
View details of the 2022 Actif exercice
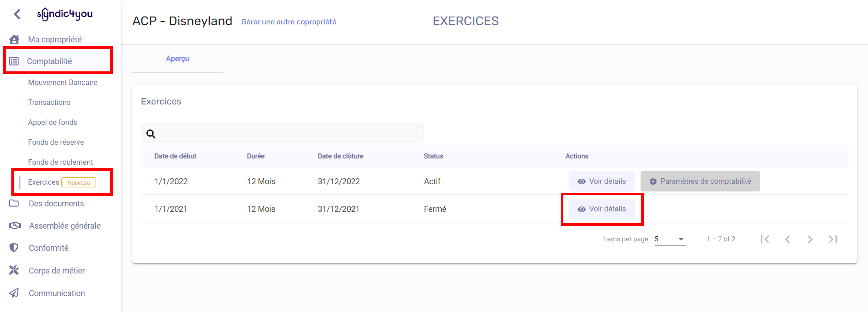click(601, 181)
